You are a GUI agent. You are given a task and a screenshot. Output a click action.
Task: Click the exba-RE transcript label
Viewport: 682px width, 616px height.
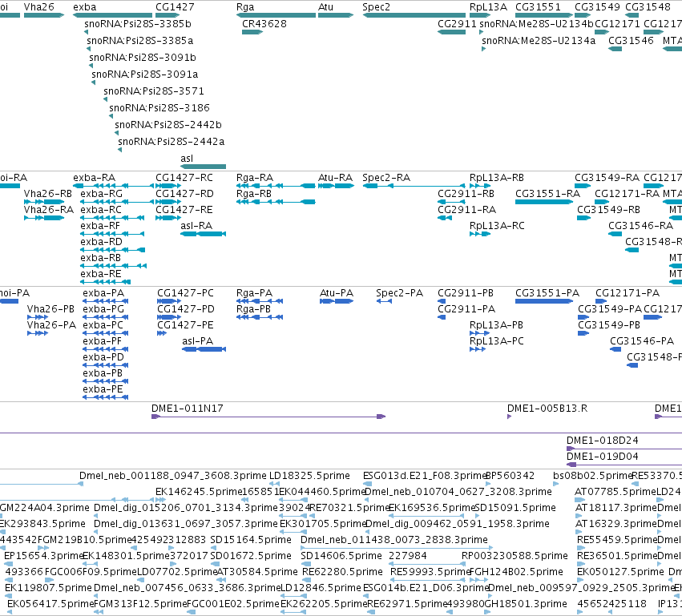click(x=101, y=274)
